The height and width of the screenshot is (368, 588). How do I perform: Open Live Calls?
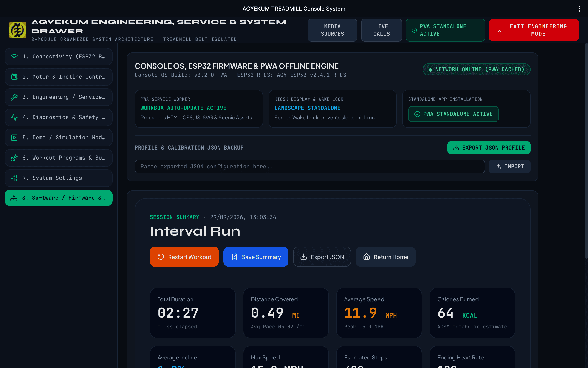coord(382,30)
